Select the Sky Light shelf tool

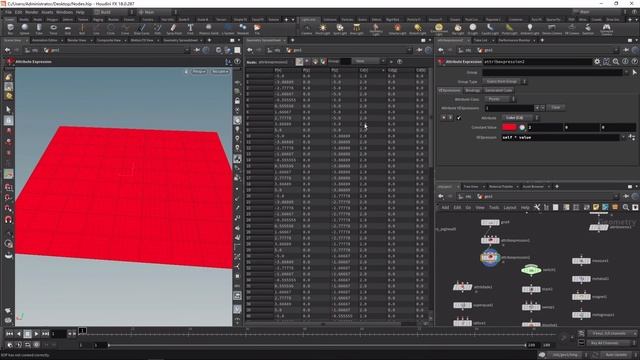[458, 29]
